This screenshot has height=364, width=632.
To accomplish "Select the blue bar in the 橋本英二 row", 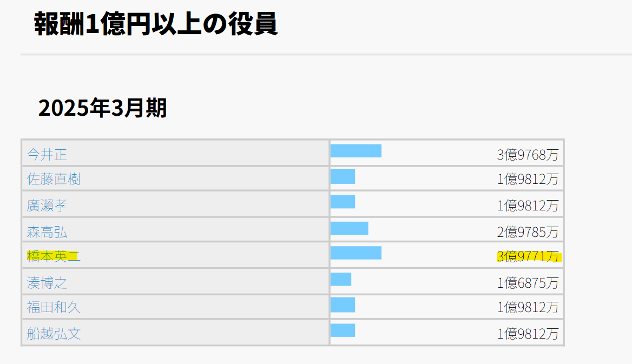I will 356,253.
